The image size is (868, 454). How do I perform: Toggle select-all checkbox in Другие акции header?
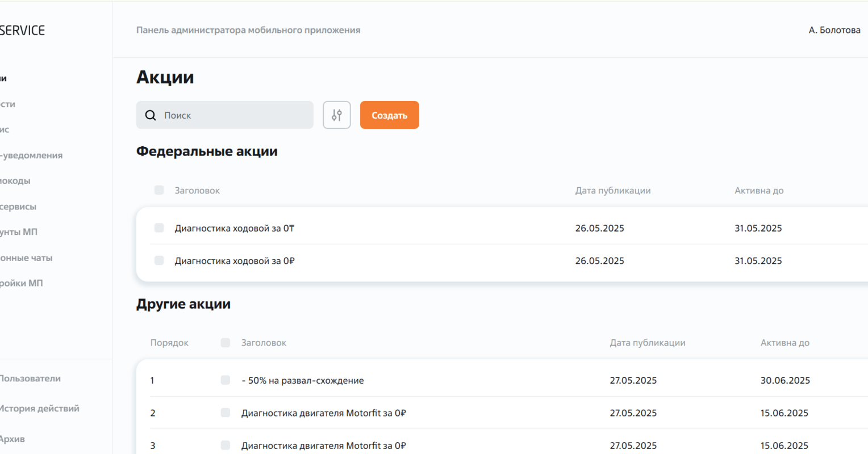[x=226, y=343]
